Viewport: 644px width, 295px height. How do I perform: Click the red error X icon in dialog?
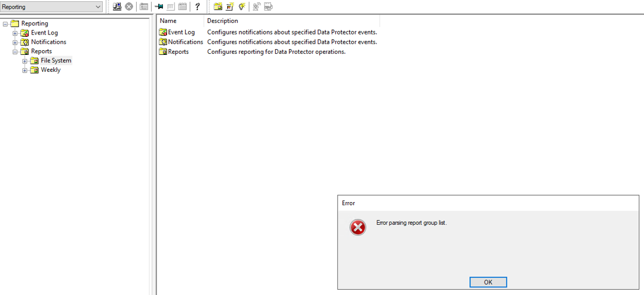pos(358,227)
